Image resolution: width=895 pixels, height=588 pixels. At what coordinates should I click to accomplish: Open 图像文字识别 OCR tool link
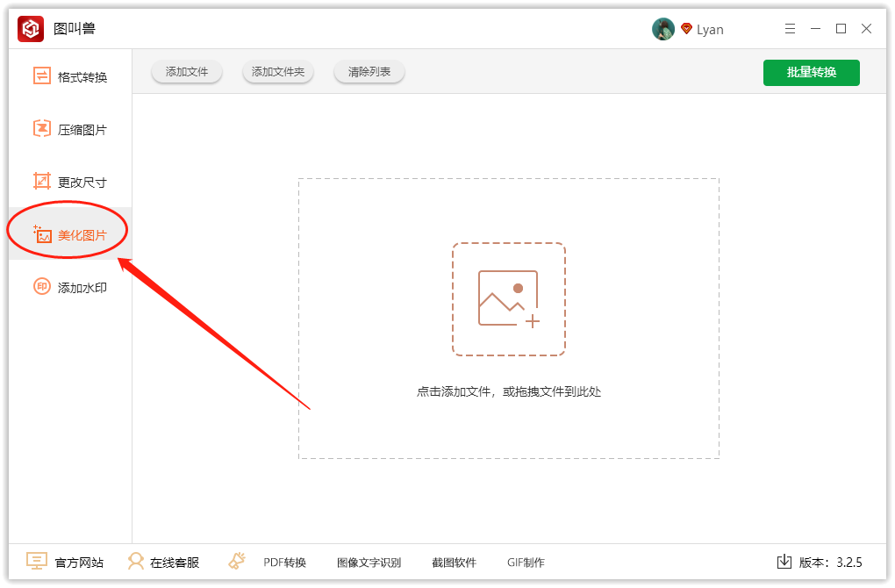click(369, 563)
